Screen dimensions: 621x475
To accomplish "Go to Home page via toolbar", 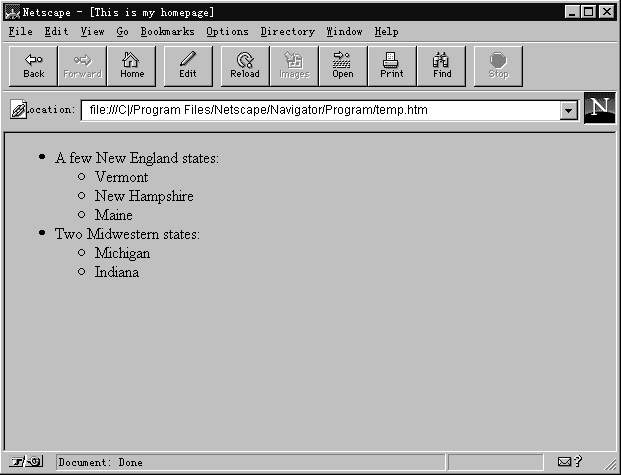I will 132,66.
